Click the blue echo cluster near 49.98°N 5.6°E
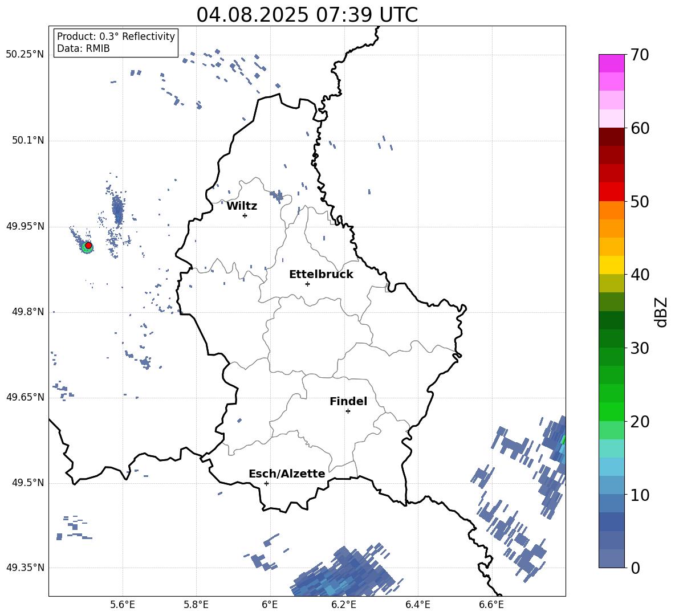Screen dimensions: 675x616 tap(118, 210)
